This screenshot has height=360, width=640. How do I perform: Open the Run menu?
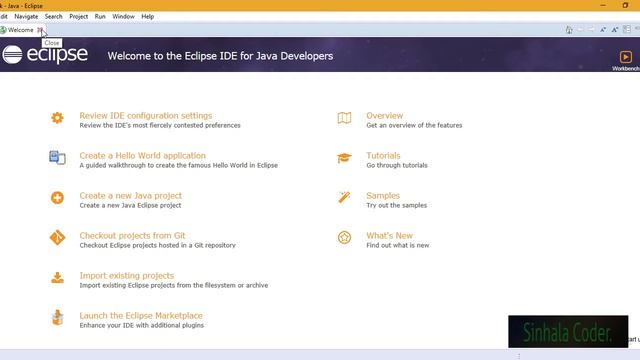100,17
